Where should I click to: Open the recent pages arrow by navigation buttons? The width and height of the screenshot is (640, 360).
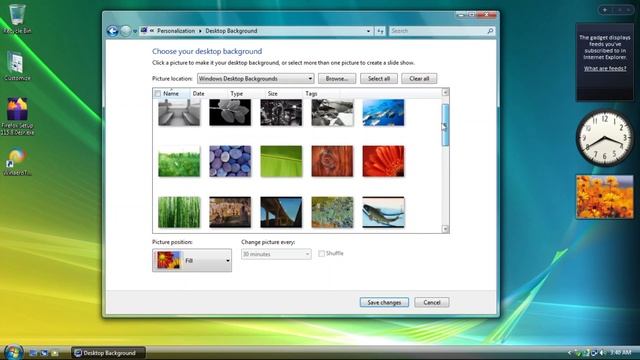point(135,31)
